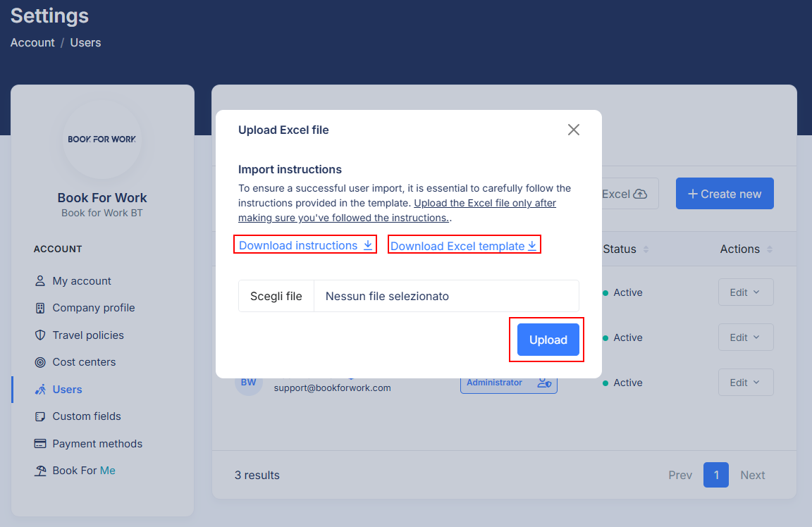Click the Travel policies shield icon
812x527 pixels.
click(40, 335)
